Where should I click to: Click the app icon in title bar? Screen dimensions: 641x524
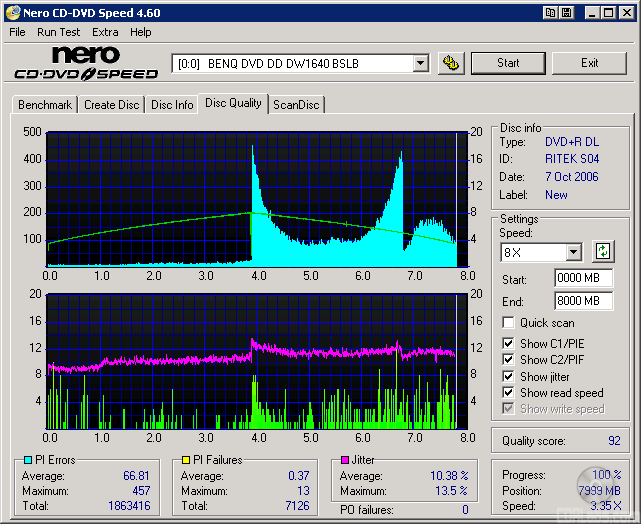(12, 13)
